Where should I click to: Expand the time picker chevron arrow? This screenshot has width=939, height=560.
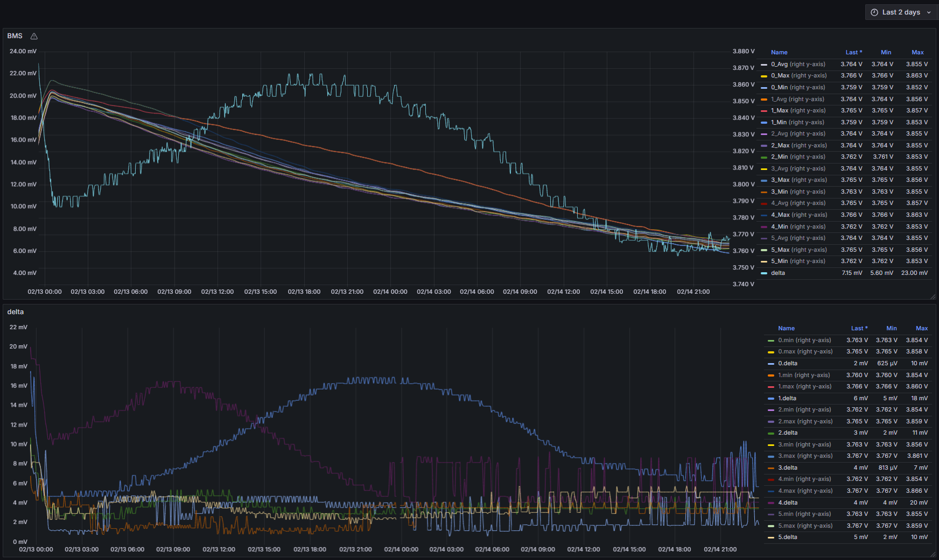click(x=929, y=12)
